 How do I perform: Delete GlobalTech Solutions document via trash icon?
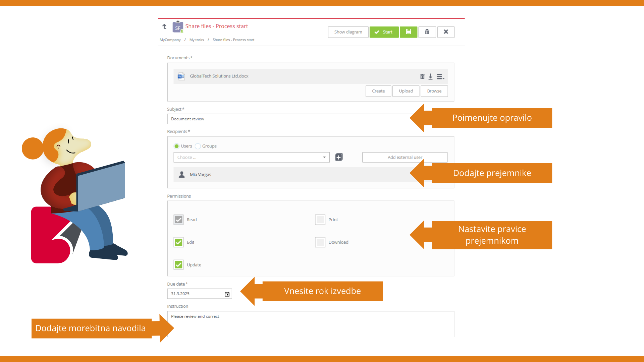point(422,76)
